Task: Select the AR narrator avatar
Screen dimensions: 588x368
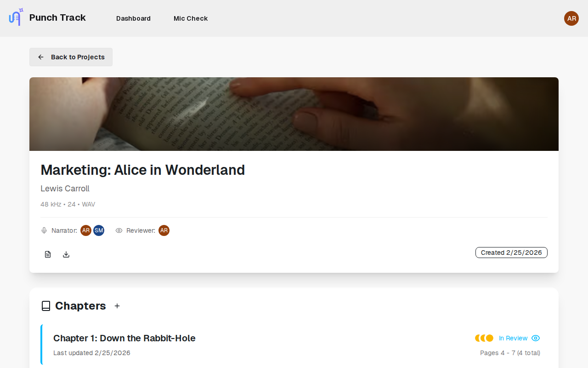Action: tap(86, 230)
